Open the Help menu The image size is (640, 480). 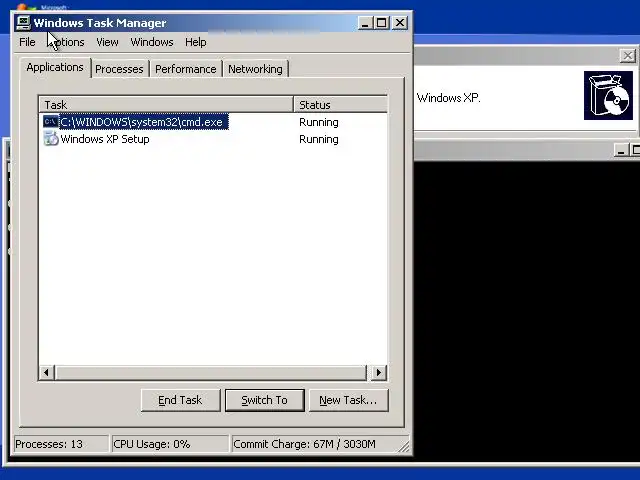click(196, 42)
